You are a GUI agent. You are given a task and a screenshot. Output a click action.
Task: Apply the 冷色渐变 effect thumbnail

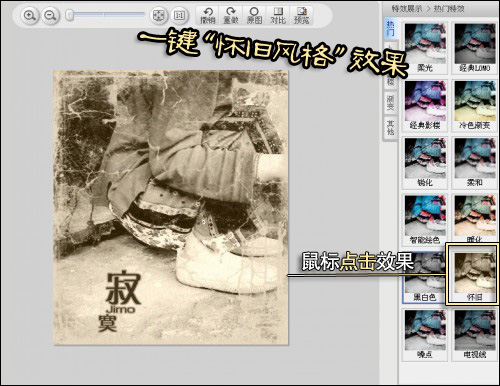[x=475, y=105]
